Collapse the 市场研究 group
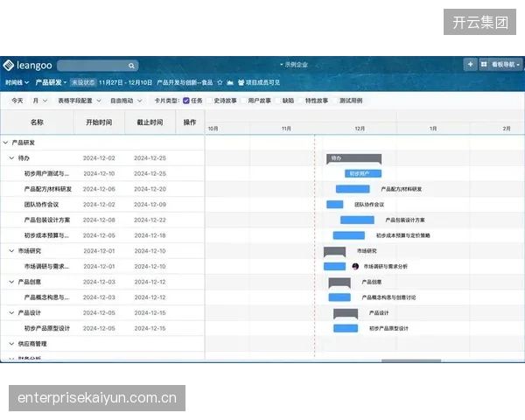Image resolution: width=525 pixels, height=420 pixels. pyautogui.click(x=11, y=250)
